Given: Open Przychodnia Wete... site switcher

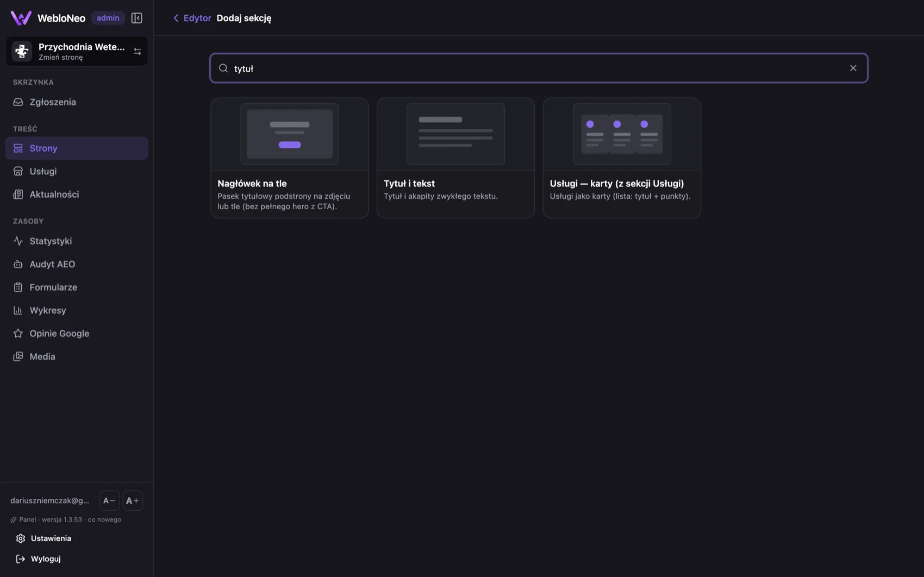Looking at the screenshot, I should [77, 52].
